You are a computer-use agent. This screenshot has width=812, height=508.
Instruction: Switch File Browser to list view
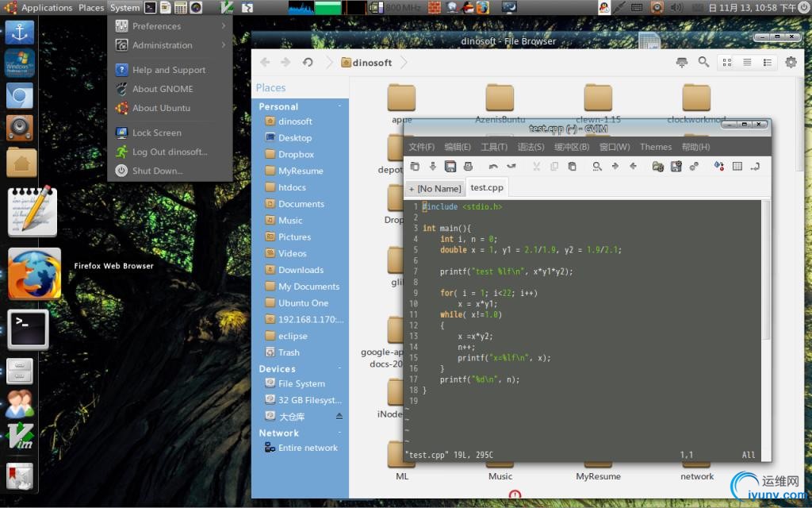pyautogui.click(x=746, y=62)
